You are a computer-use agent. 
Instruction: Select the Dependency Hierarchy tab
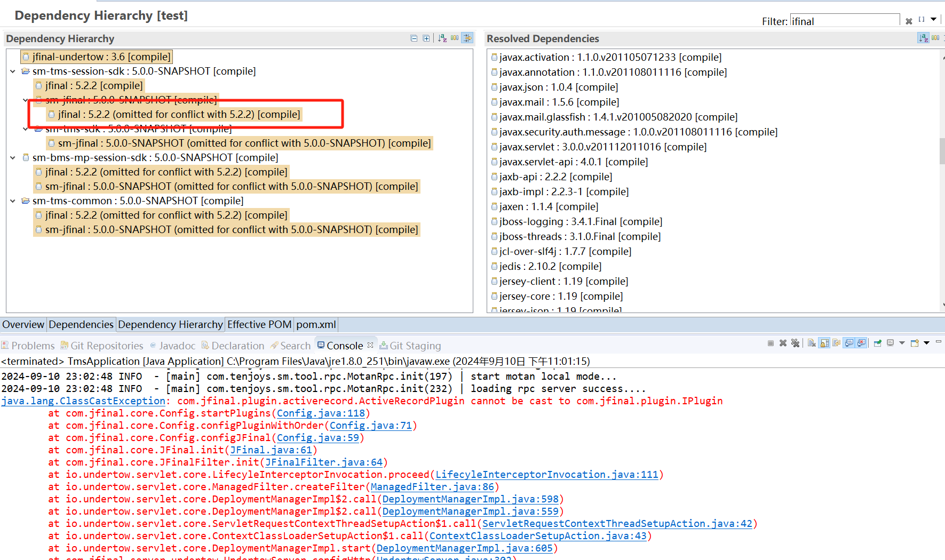170,324
